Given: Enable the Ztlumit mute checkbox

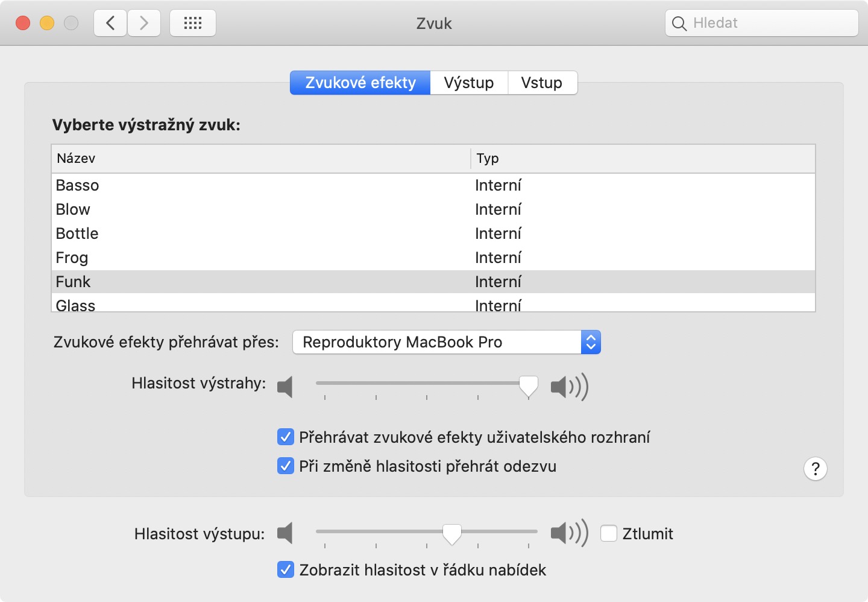Looking at the screenshot, I should [x=609, y=533].
